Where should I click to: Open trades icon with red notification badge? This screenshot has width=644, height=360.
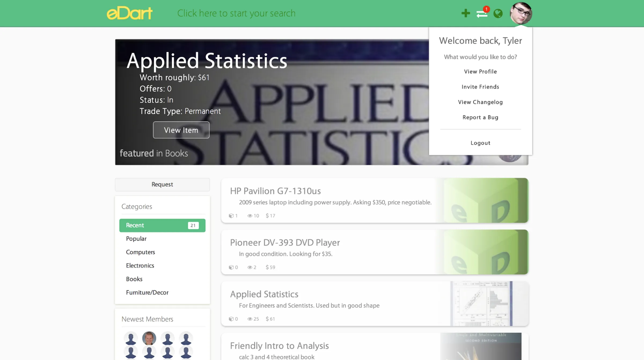click(x=482, y=13)
